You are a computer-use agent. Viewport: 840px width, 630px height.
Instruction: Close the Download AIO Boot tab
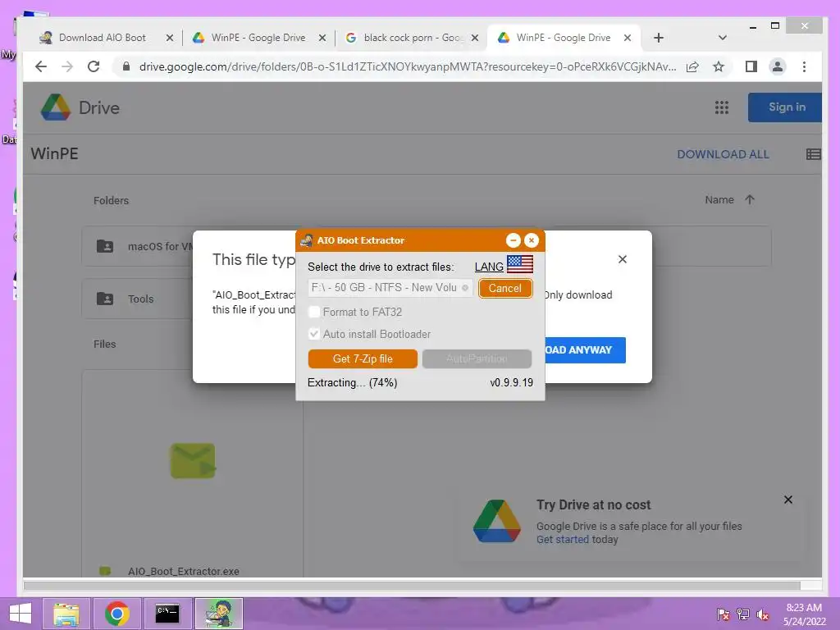169,38
